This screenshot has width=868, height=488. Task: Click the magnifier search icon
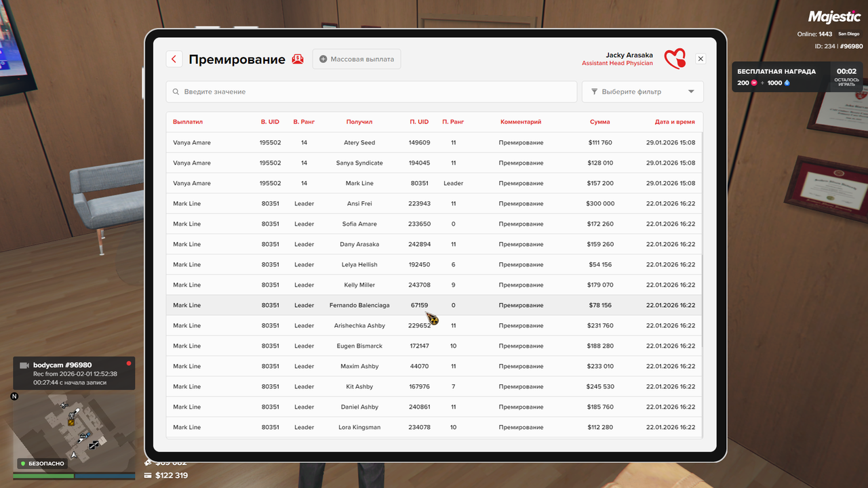(x=176, y=91)
